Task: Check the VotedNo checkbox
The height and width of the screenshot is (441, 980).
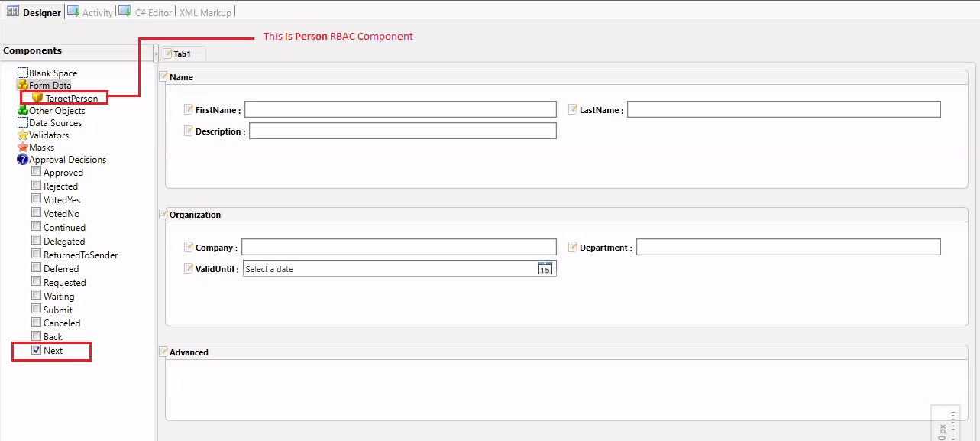Action: point(36,213)
